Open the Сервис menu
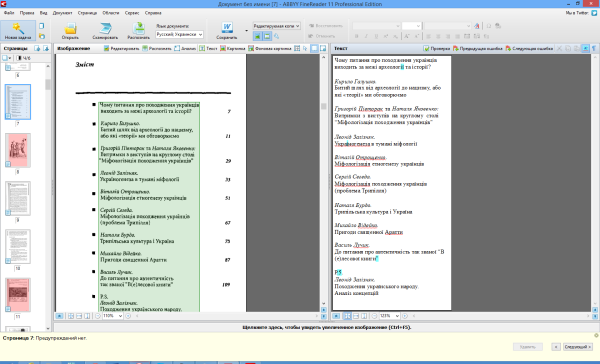The height and width of the screenshot is (364, 600). tap(132, 13)
